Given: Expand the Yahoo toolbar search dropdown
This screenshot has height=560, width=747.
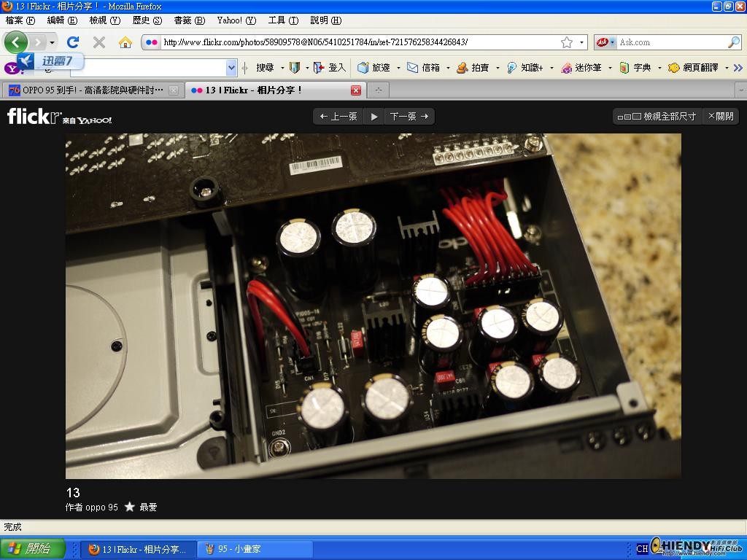Looking at the screenshot, I should point(231,68).
